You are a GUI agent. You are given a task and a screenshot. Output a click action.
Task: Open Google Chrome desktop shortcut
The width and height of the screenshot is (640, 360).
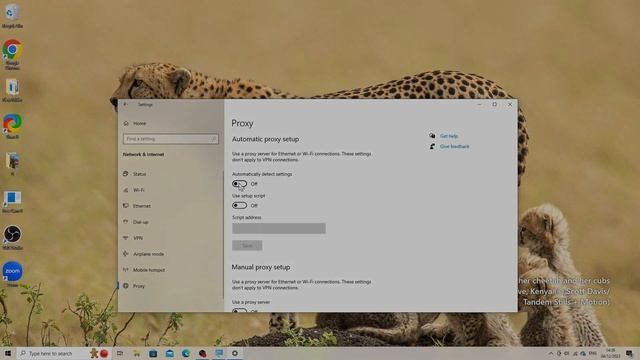tap(12, 53)
